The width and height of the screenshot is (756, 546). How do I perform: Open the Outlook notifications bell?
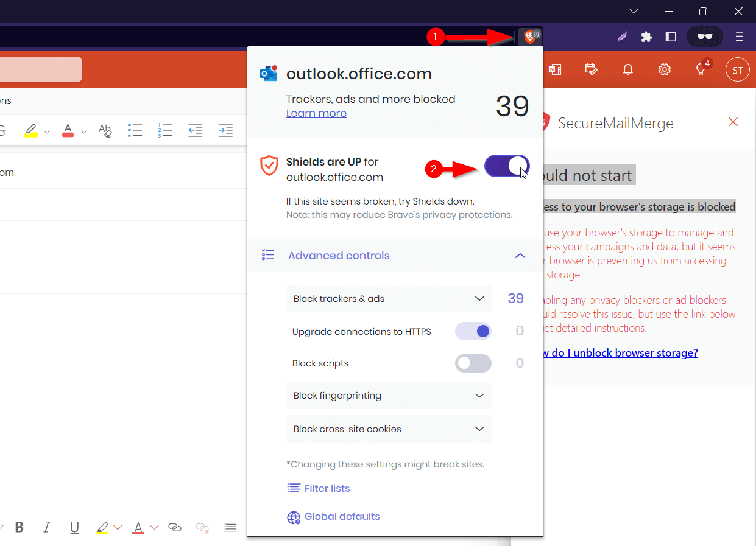click(628, 69)
